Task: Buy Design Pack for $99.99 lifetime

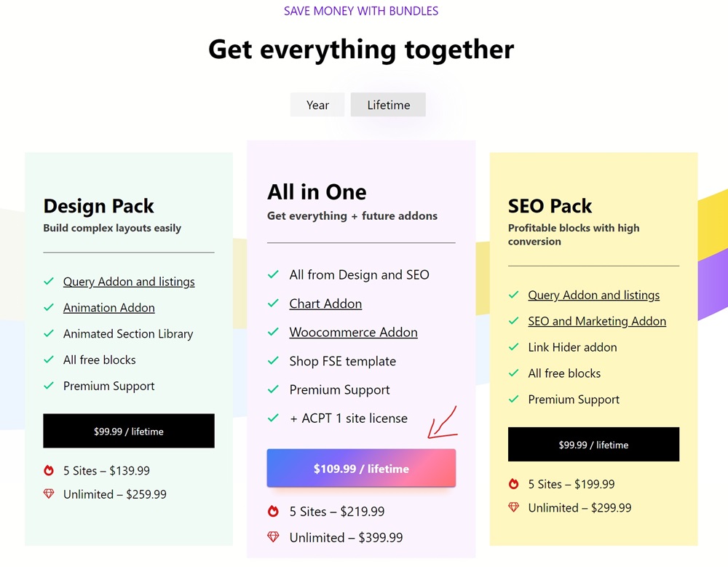Action: pos(129,431)
